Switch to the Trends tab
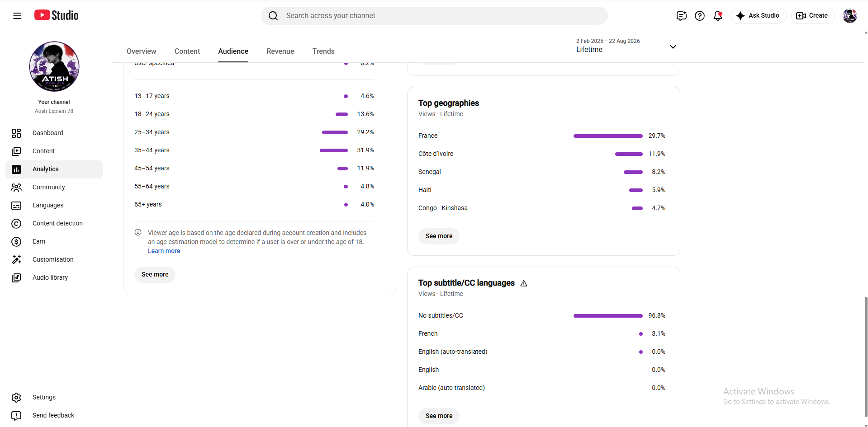 (x=323, y=52)
